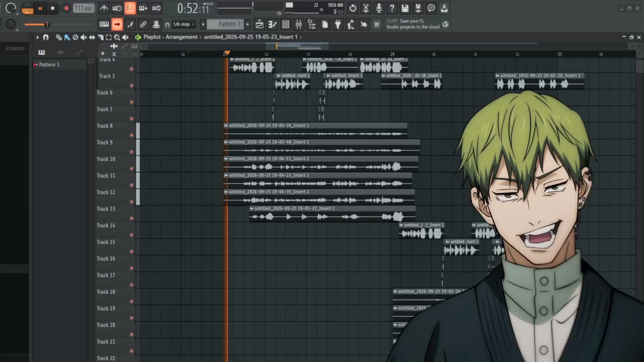Image resolution: width=644 pixels, height=362 pixels.
Task: Open the plugin picker plug icon
Action: (338, 24)
